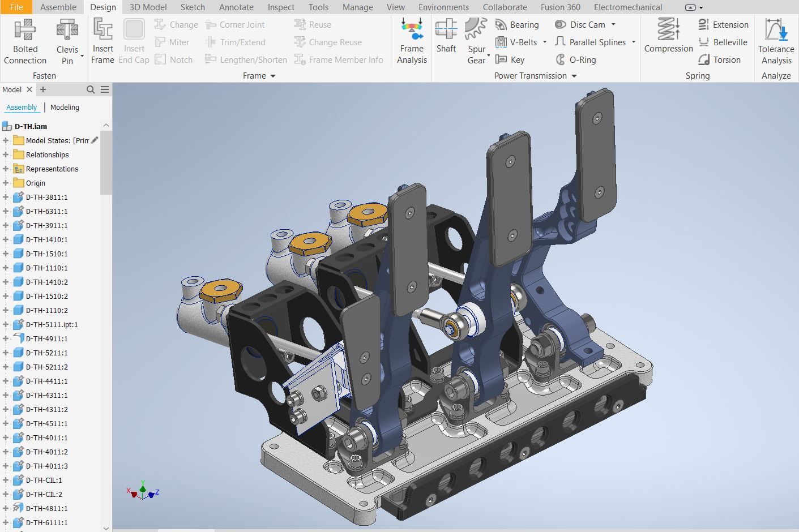This screenshot has width=799, height=532.
Task: Click the XYZ axis triad indicator
Action: pos(143,491)
